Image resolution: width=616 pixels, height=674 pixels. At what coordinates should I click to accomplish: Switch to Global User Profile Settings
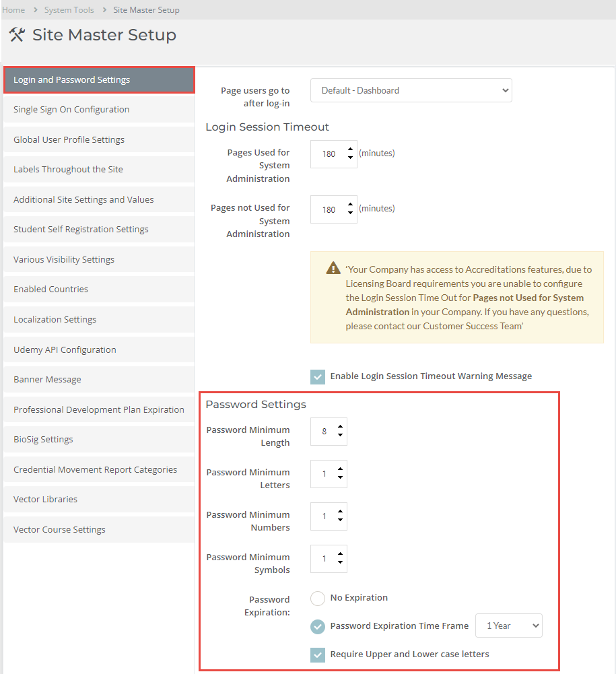click(99, 139)
